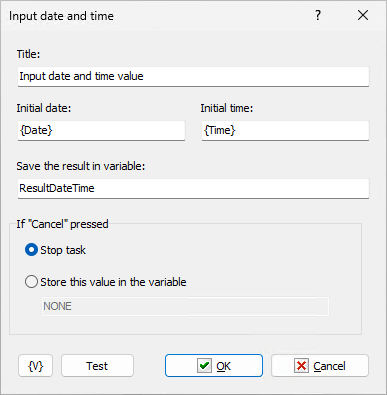
Task: Click the Initial date {Date} field
Action: point(101,130)
